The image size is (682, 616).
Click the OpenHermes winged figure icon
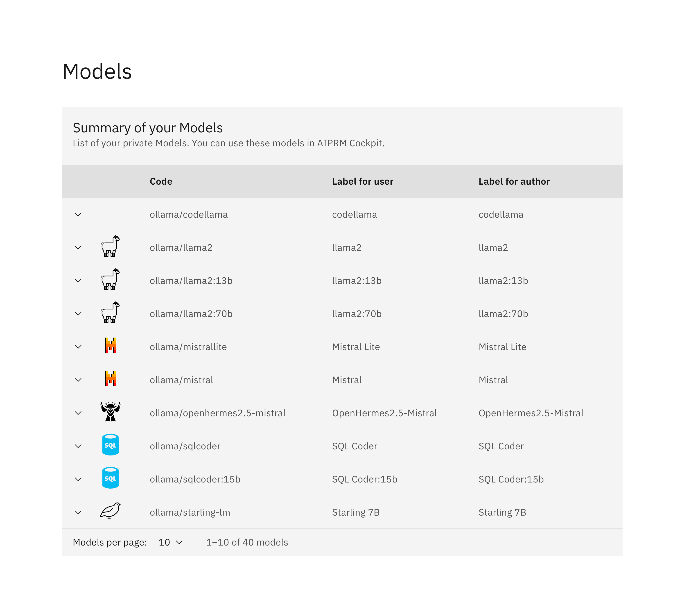click(x=110, y=412)
